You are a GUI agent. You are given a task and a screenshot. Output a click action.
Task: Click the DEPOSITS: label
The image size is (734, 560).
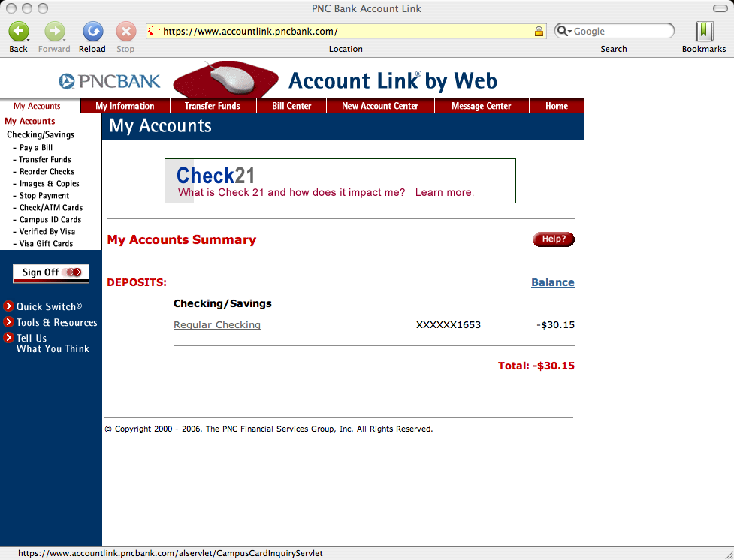(x=137, y=282)
